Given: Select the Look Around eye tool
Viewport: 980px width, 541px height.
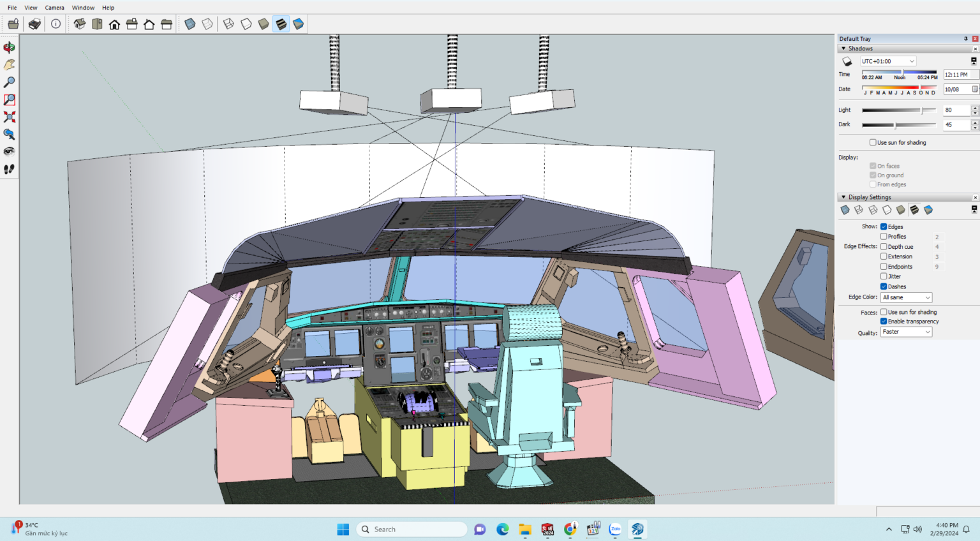Looking at the screenshot, I should click(9, 152).
